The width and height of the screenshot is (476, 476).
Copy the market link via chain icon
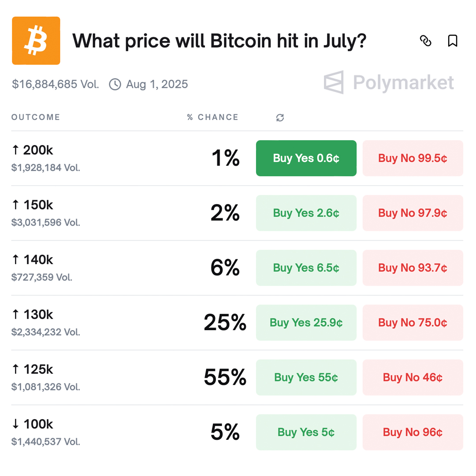(425, 41)
